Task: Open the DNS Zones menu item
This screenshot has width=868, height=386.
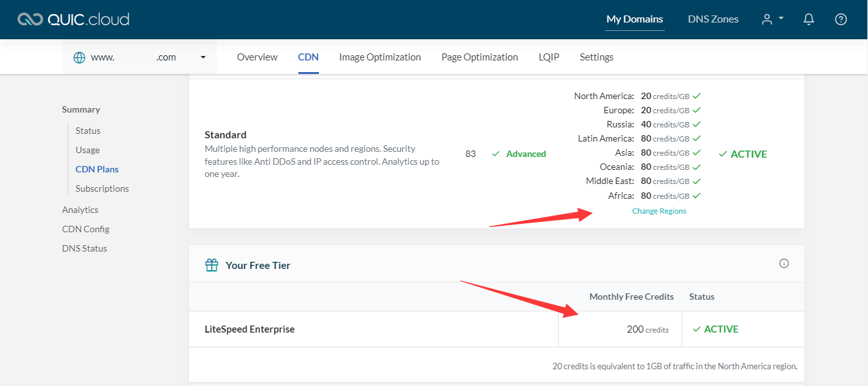Action: [x=713, y=19]
